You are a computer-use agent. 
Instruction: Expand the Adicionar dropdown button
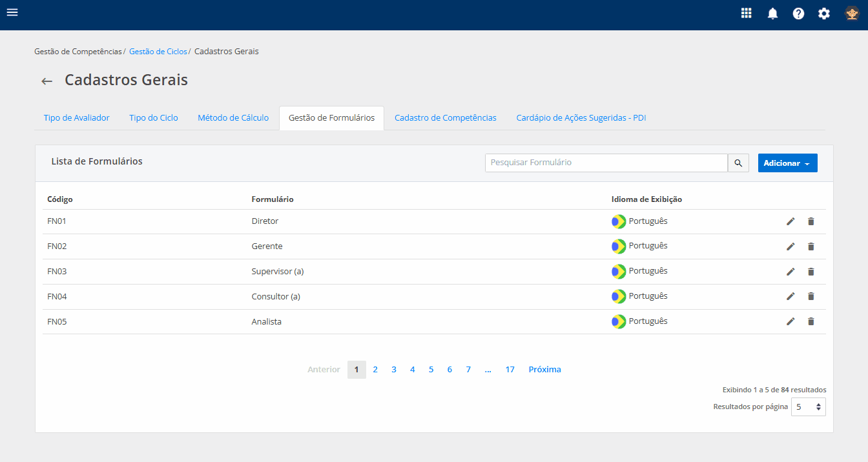pos(787,163)
